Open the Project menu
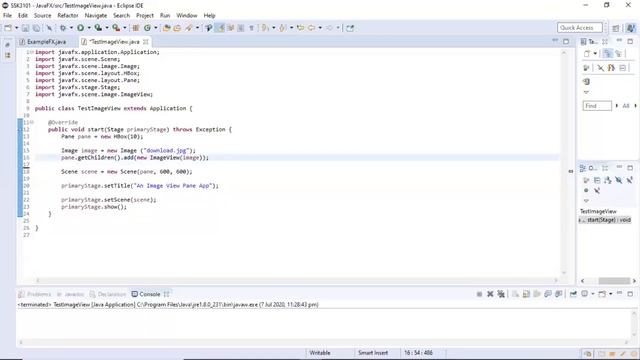The width and height of the screenshot is (640, 360). pyautogui.click(x=145, y=16)
